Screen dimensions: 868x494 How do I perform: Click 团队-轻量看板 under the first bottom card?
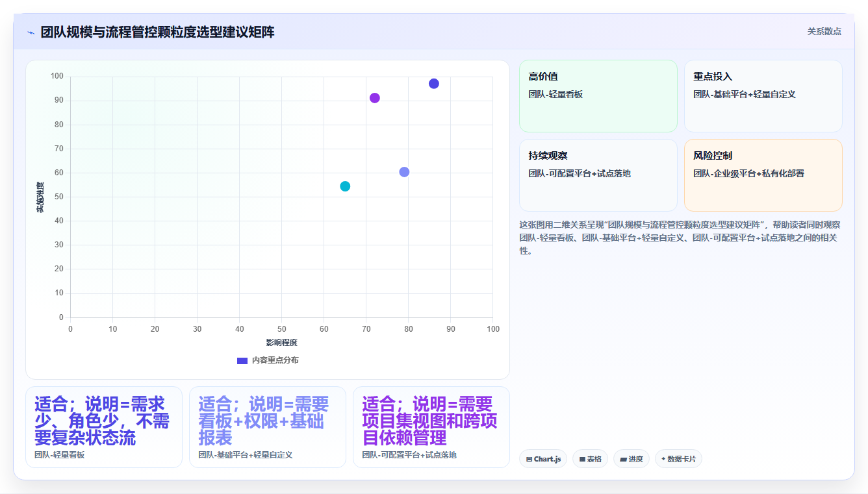(60, 455)
